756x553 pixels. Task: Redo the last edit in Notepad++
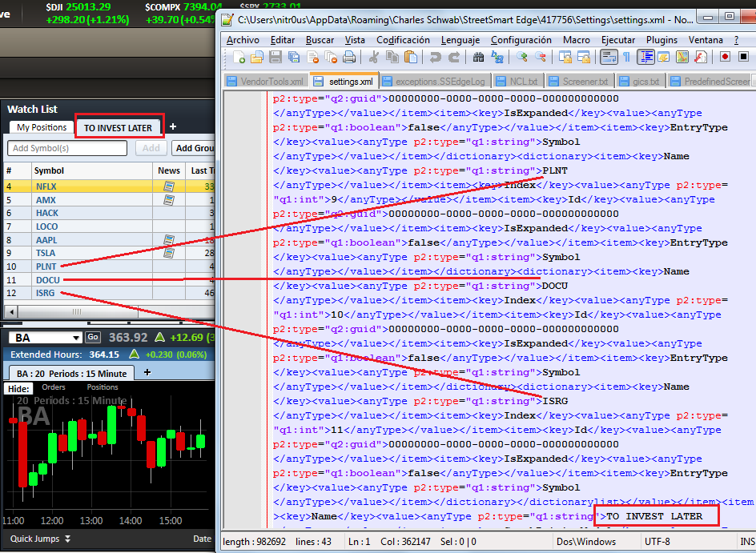(454, 58)
